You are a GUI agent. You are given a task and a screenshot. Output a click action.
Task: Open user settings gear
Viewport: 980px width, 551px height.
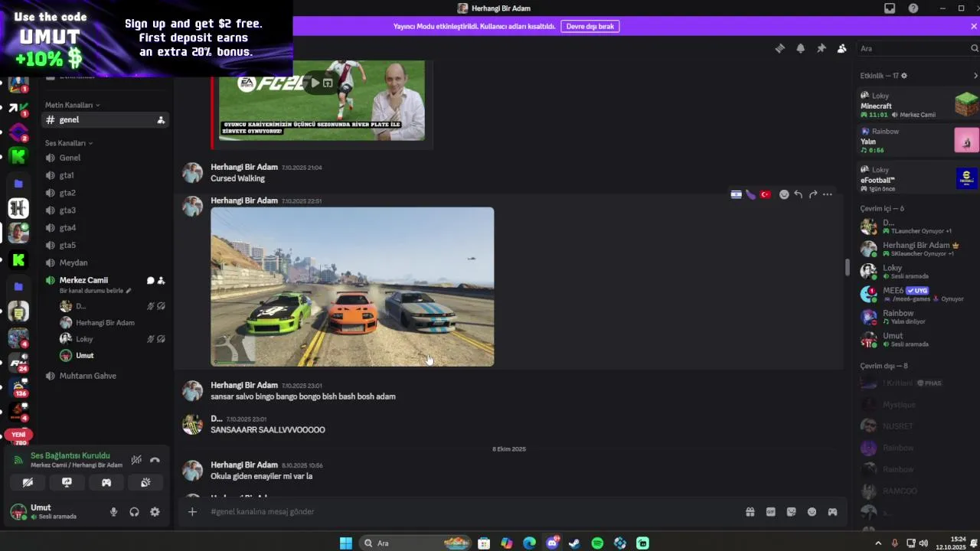155,512
